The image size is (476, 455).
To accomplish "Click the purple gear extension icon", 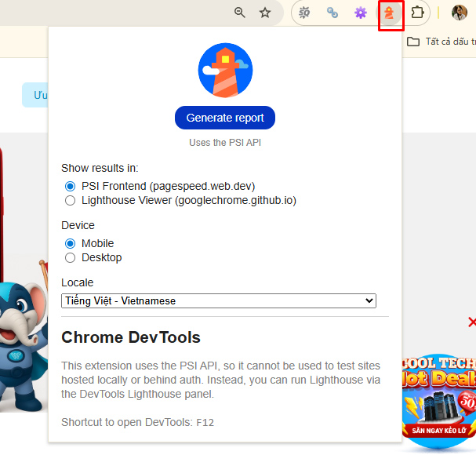I will [360, 13].
